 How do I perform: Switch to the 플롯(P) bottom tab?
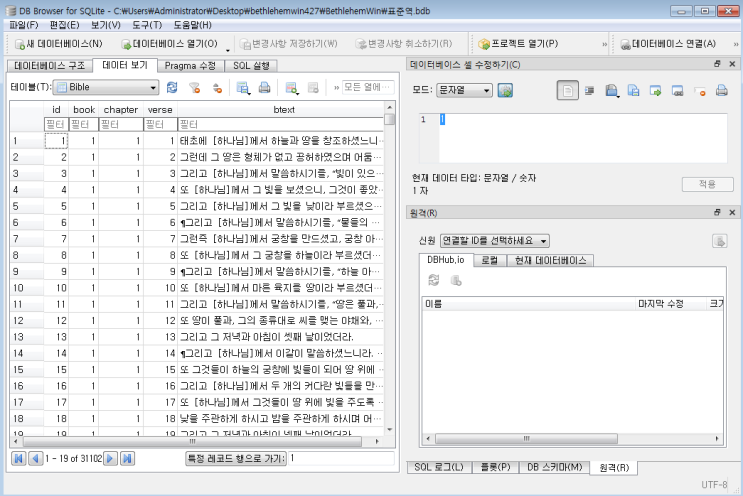[x=496, y=467]
